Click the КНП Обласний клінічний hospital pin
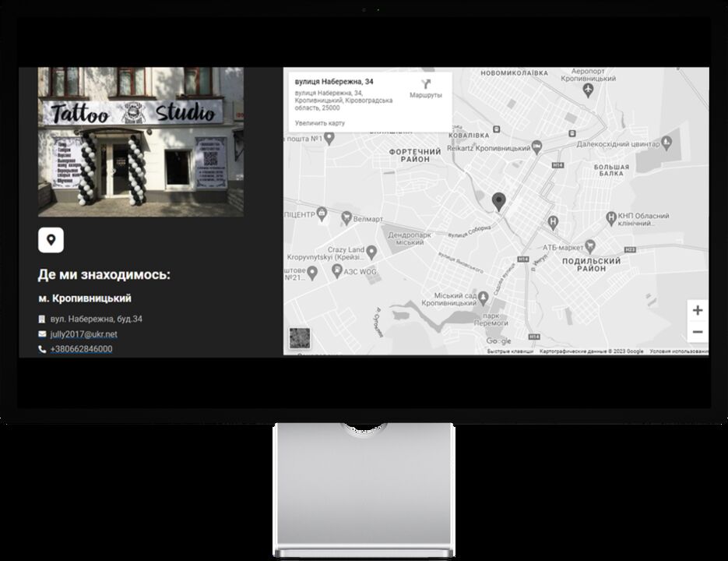Viewport: 728px width, 561px height. [x=611, y=217]
